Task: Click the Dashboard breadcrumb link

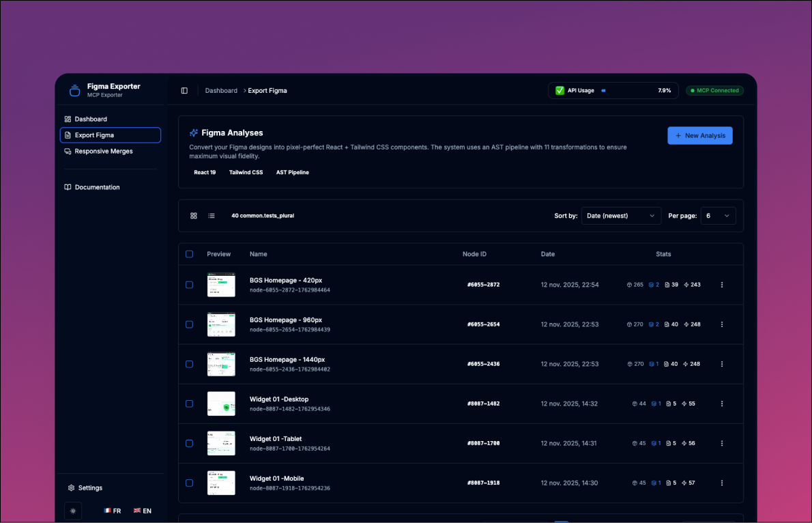Action: coord(221,91)
